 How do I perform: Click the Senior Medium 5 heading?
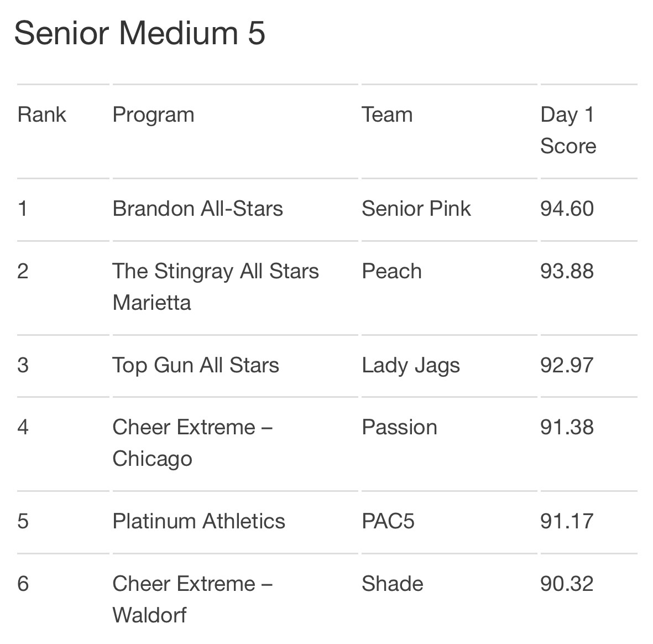click(x=140, y=33)
